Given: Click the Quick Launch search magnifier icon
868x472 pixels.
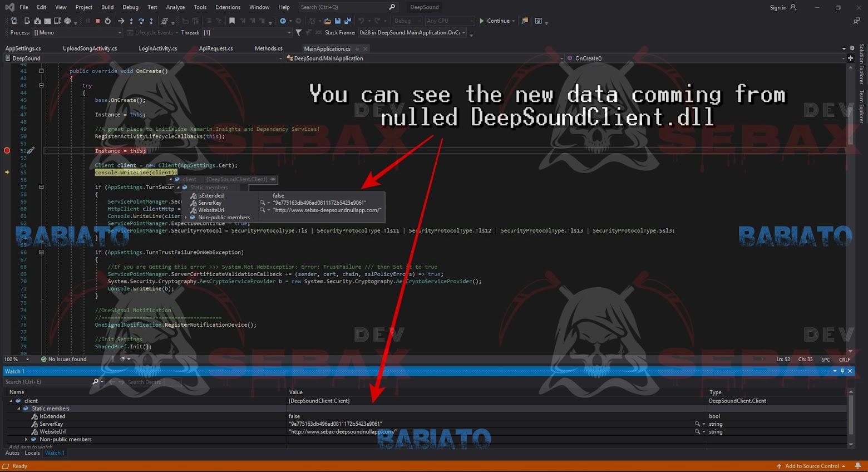Looking at the screenshot, I should click(x=392, y=7).
